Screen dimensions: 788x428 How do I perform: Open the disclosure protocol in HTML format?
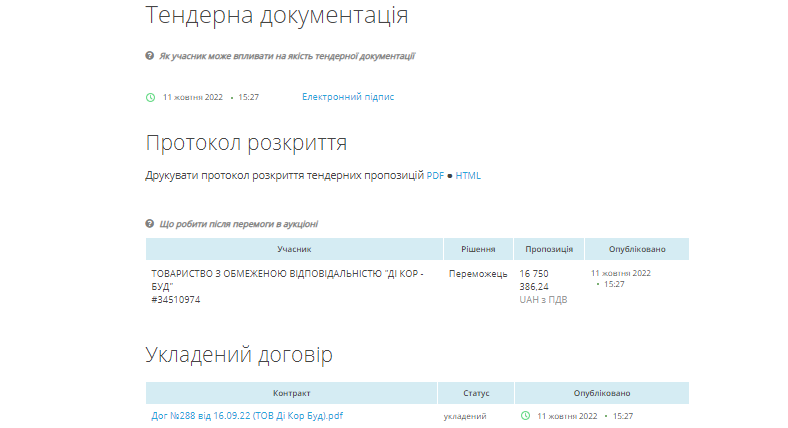pos(468,176)
